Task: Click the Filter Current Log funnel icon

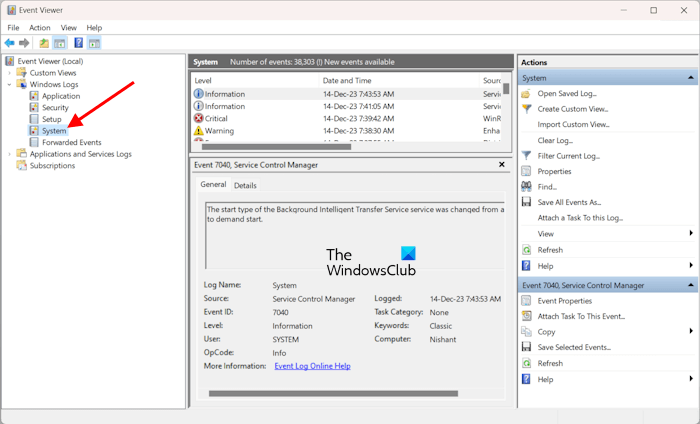Action: click(526, 156)
